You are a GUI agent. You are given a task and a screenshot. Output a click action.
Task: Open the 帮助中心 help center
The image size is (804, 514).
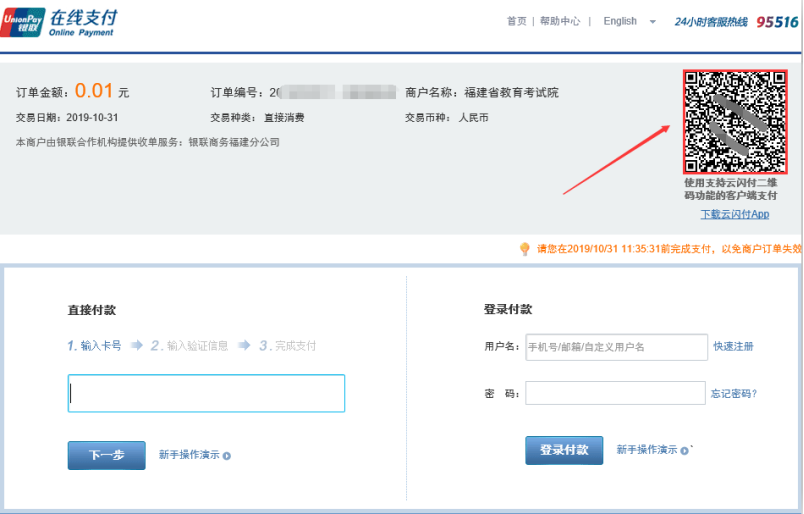[559, 21]
